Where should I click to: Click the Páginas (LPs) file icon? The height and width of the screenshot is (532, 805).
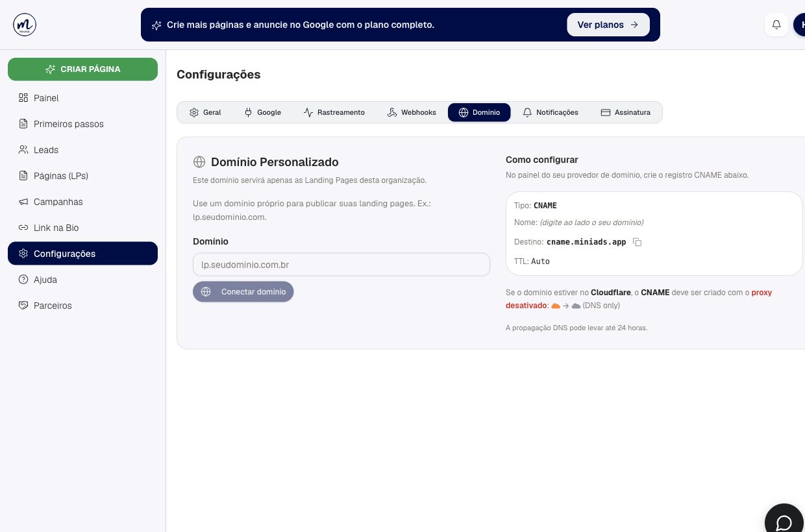pyautogui.click(x=23, y=176)
